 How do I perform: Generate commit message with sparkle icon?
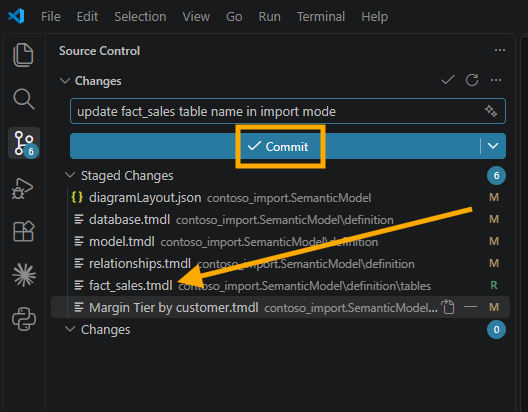click(x=491, y=111)
